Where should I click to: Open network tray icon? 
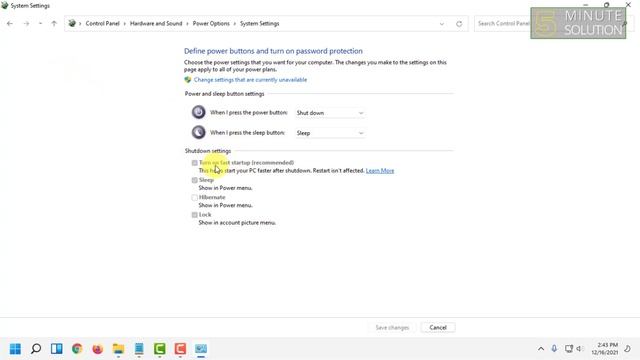click(x=569, y=349)
